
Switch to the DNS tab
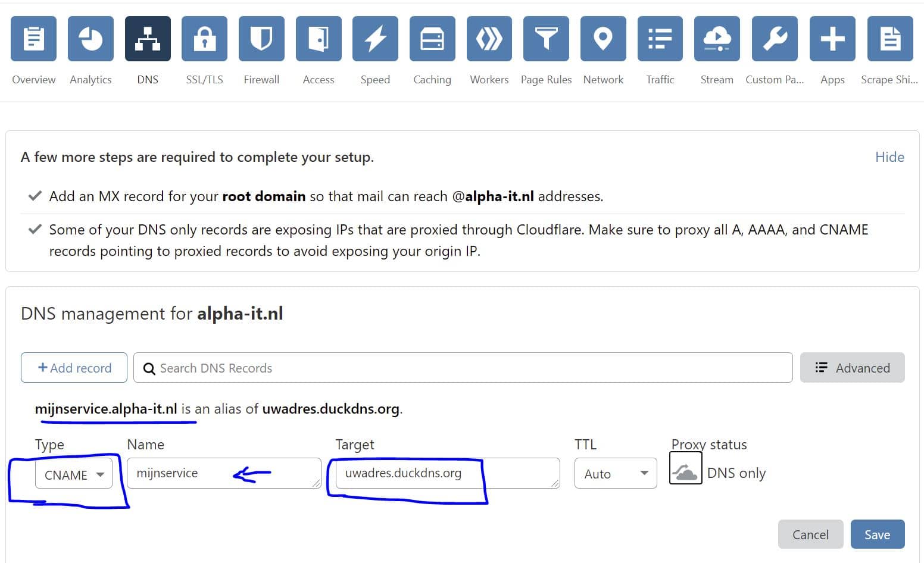[x=148, y=39]
